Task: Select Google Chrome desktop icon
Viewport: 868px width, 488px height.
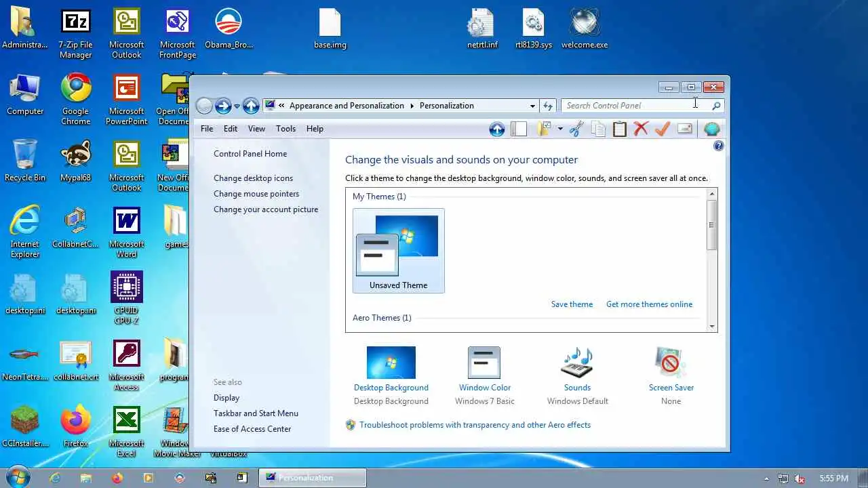Action: point(76,99)
